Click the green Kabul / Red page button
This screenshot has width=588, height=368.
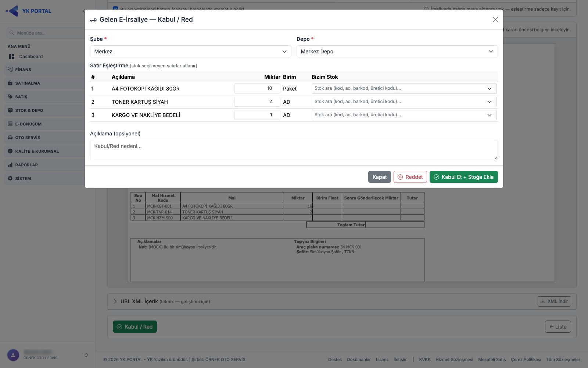coord(135,327)
